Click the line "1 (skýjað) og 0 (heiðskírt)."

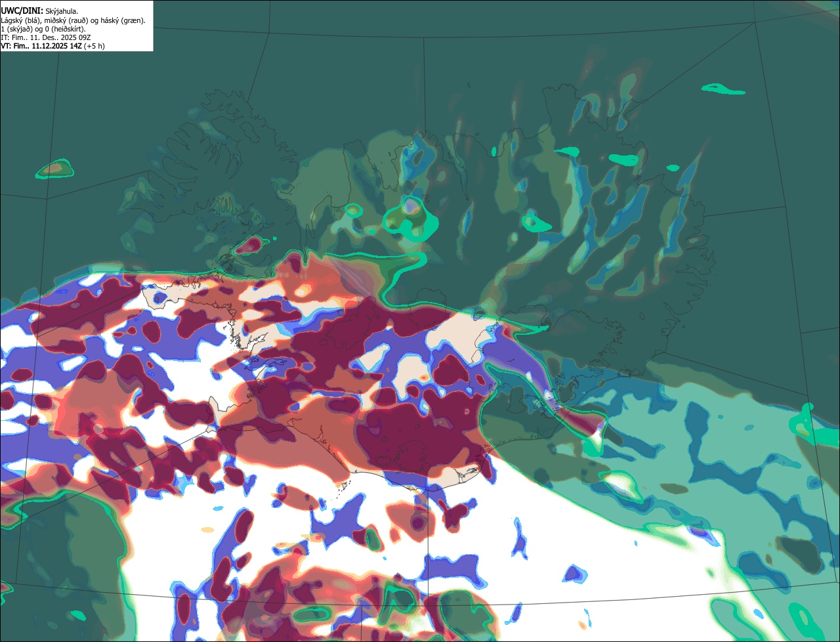[x=43, y=29]
